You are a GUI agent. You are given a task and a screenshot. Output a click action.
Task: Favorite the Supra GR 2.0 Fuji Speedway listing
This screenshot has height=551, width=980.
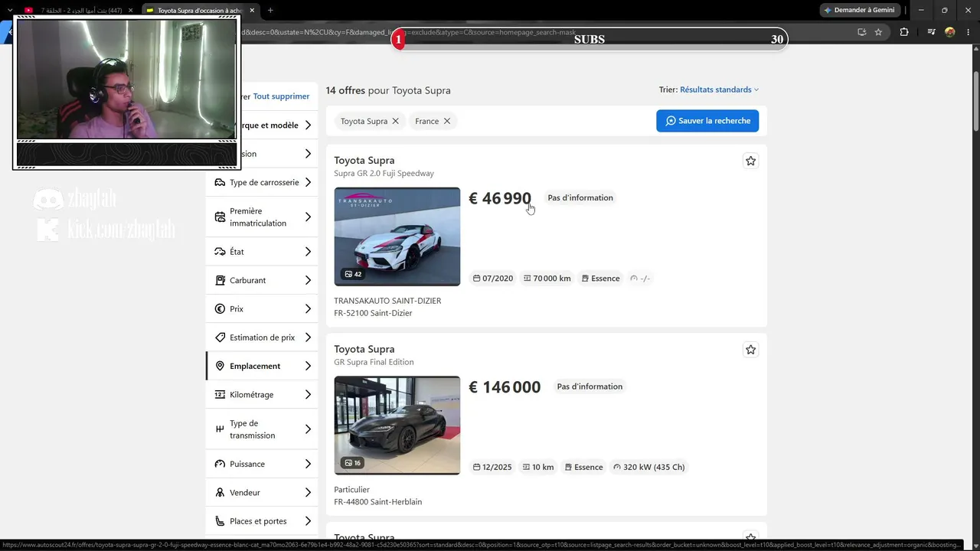(x=750, y=161)
